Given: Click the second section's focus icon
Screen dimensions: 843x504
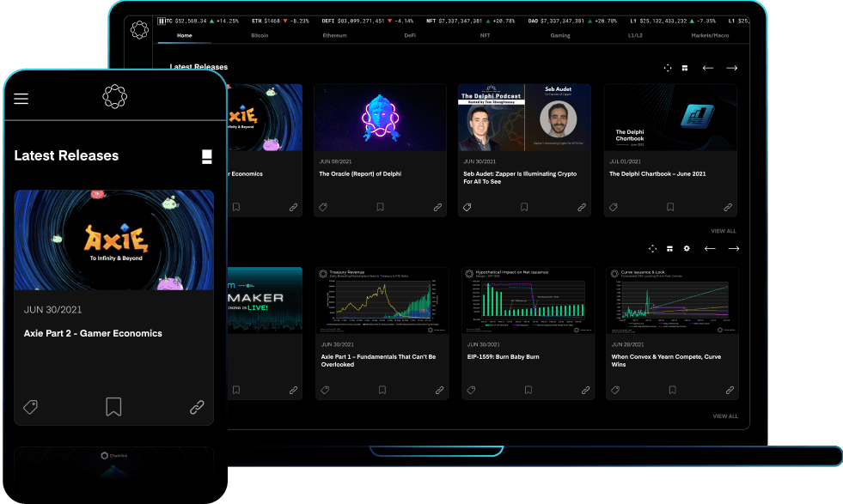Looking at the screenshot, I should pos(652,248).
